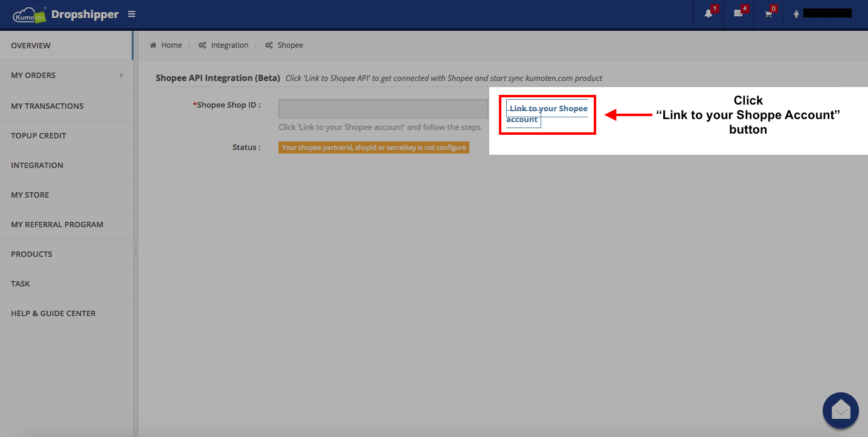The height and width of the screenshot is (437, 868).
Task: Open the mail chat widget icon
Action: [841, 410]
